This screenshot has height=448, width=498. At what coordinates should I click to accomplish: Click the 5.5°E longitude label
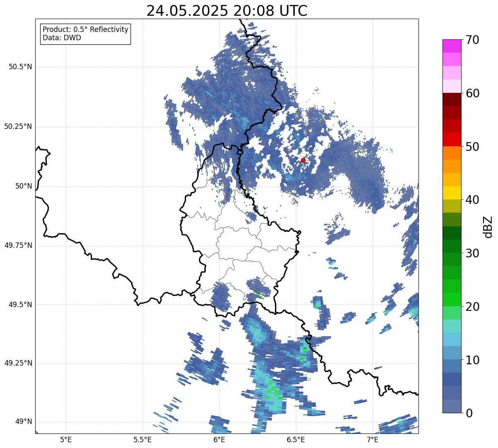[143, 439]
